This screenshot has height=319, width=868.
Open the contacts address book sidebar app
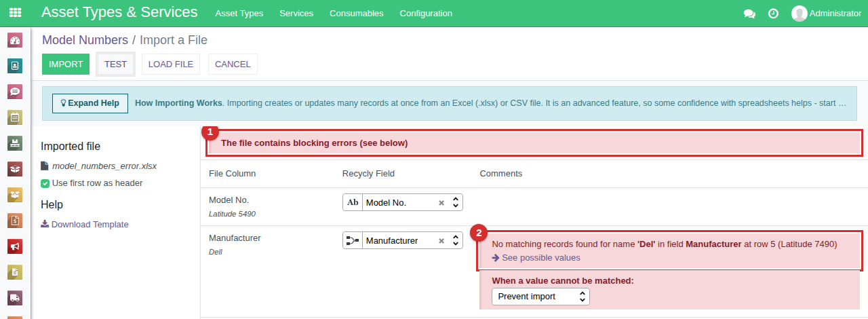click(15, 66)
